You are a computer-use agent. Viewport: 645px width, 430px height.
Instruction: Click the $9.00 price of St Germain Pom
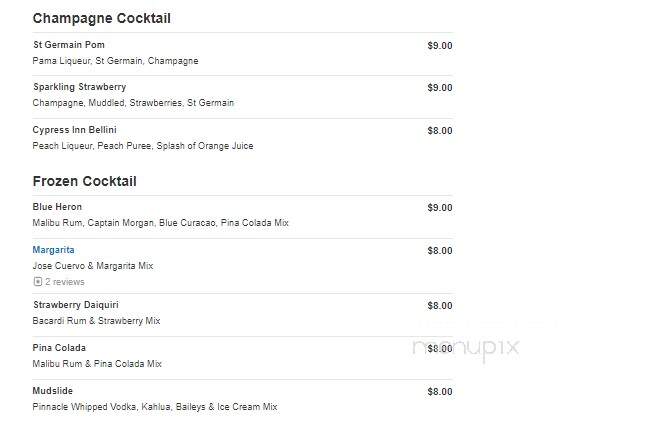click(440, 46)
